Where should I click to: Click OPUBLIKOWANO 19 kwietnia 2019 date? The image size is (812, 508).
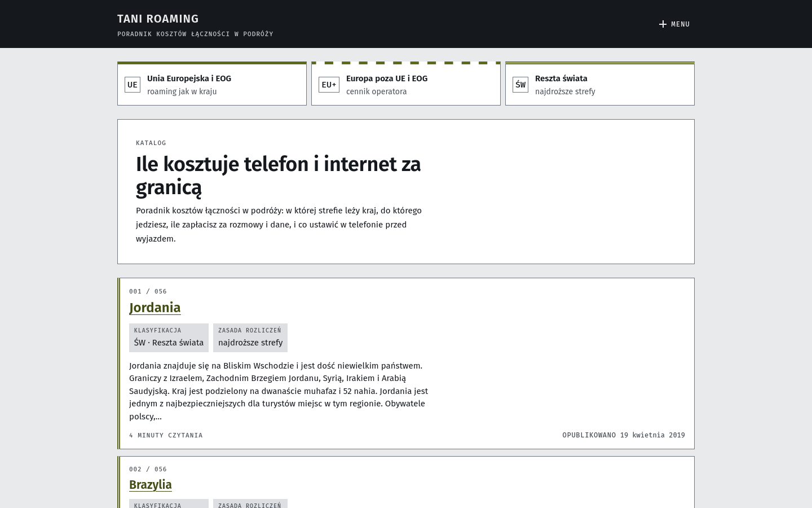[624, 435]
